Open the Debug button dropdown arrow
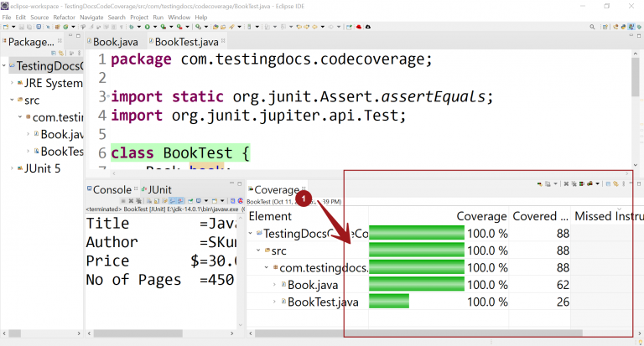 coord(139,27)
